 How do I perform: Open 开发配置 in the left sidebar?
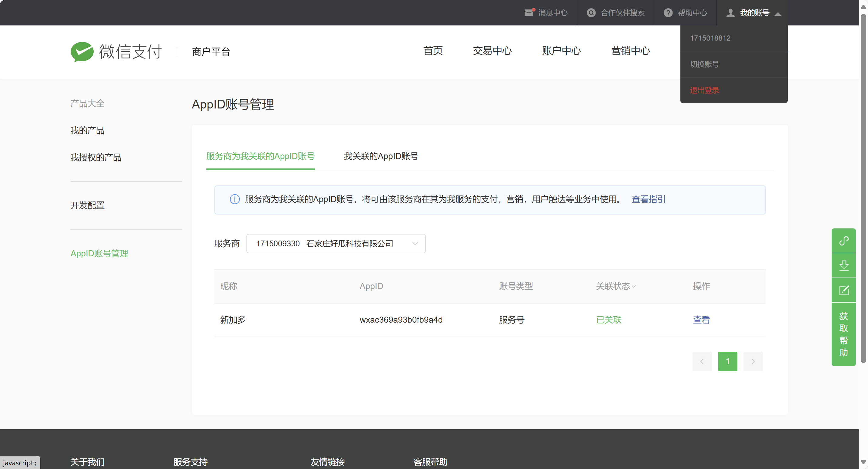click(x=87, y=205)
